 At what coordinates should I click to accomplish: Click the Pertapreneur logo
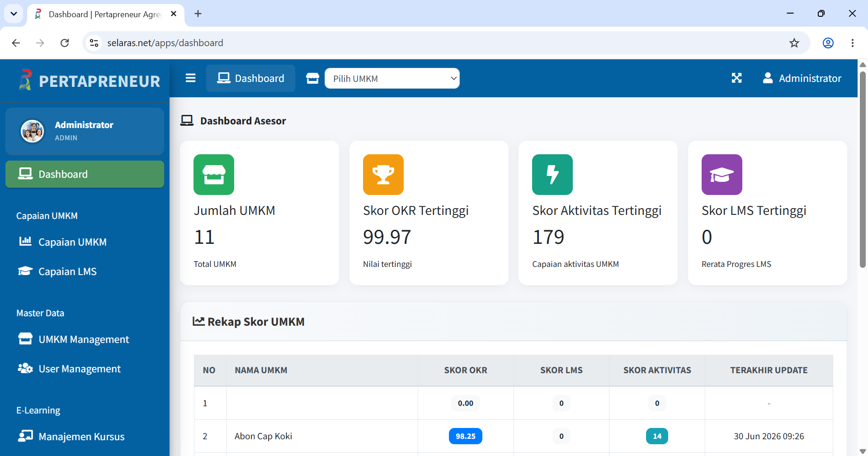pyautogui.click(x=90, y=81)
